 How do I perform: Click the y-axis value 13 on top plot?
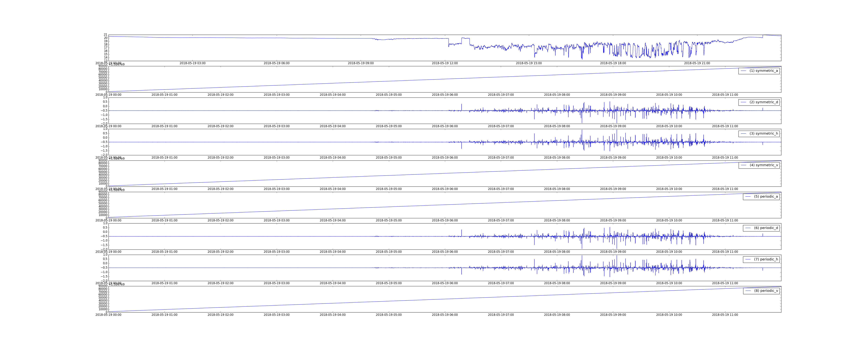pyautogui.click(x=106, y=61)
